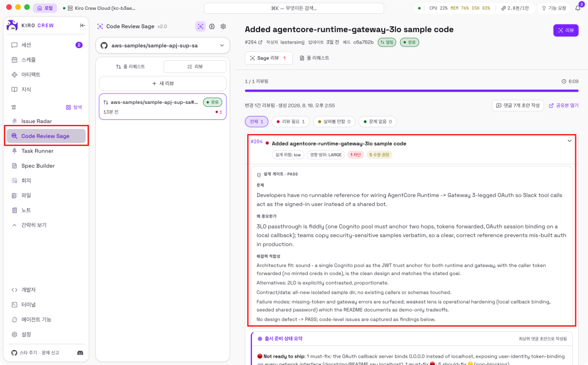This screenshot has height=365, width=588.
Task: Click the 2.8천/1만 usage counter
Action: tap(515, 8)
